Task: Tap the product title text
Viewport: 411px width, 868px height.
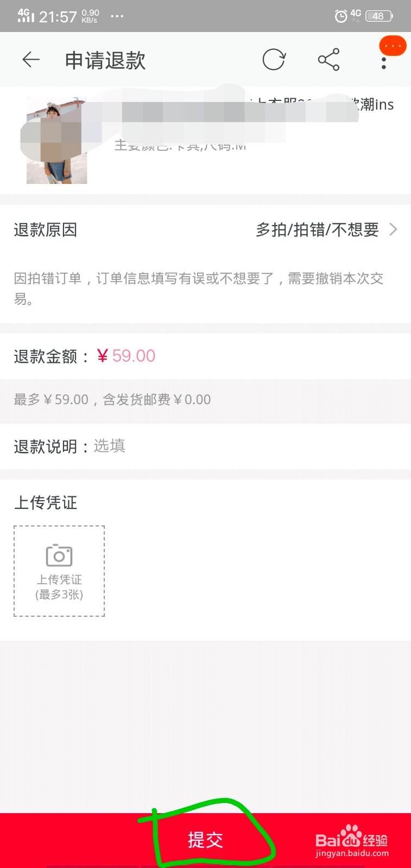Action: pos(254,104)
